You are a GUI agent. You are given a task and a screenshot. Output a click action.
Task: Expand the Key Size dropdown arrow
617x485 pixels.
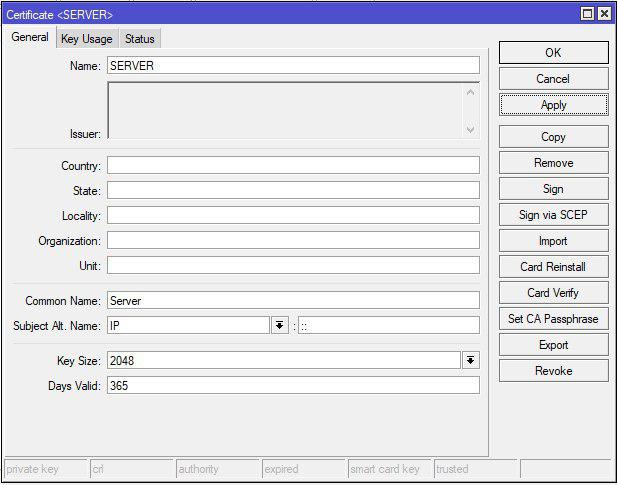pyautogui.click(x=471, y=360)
